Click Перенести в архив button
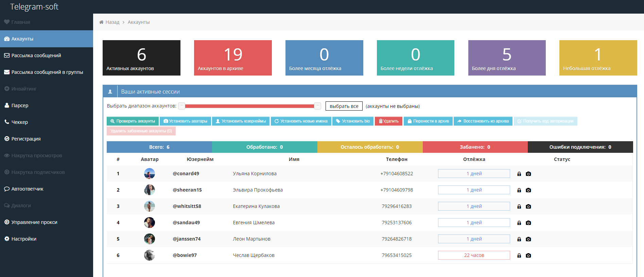This screenshot has width=644, height=277. click(428, 121)
